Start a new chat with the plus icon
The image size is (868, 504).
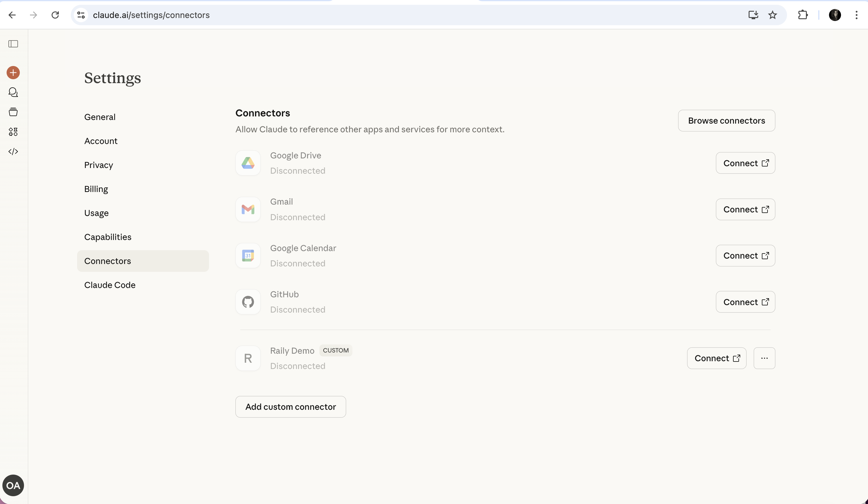tap(13, 73)
